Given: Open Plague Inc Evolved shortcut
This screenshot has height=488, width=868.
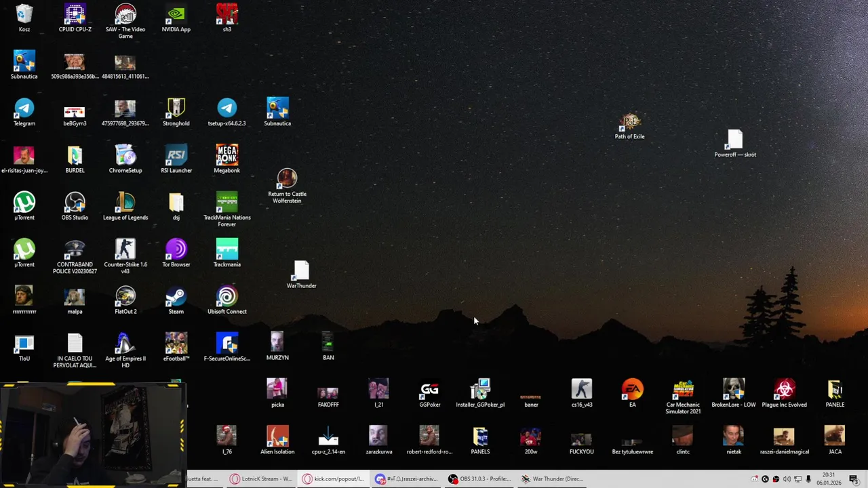Looking at the screenshot, I should point(785,393).
